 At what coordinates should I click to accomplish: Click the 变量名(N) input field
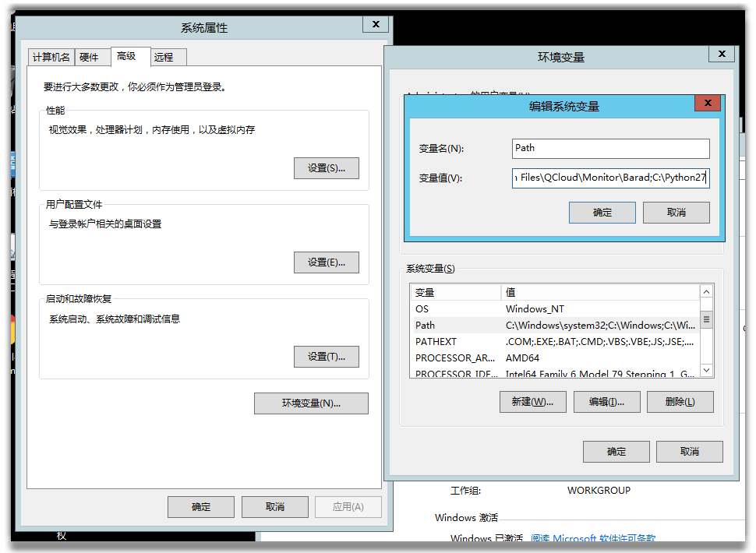(x=610, y=148)
